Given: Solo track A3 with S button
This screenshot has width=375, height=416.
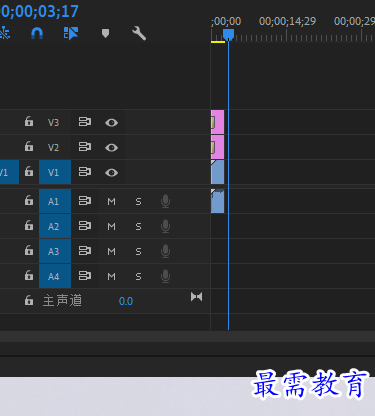Looking at the screenshot, I should [138, 251].
